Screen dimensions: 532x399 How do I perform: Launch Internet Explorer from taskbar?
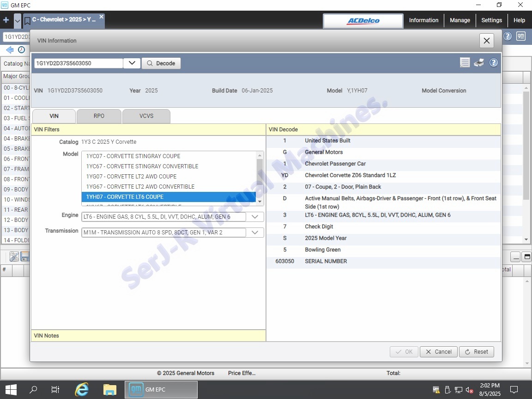tap(82, 390)
